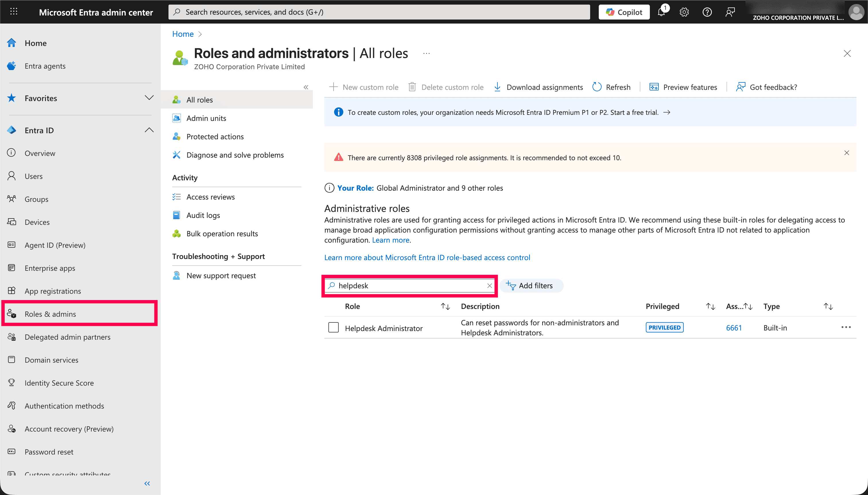
Task: Click the search resources field
Action: (379, 12)
